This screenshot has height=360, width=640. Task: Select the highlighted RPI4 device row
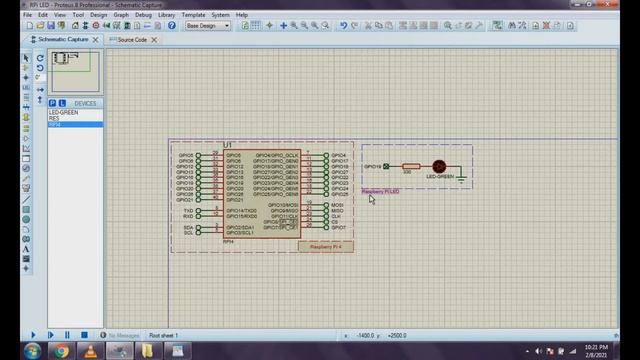coord(76,124)
